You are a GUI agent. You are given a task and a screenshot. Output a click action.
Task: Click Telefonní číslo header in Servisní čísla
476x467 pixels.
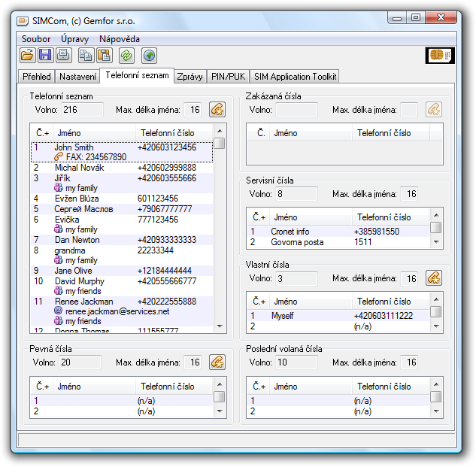pos(384,217)
